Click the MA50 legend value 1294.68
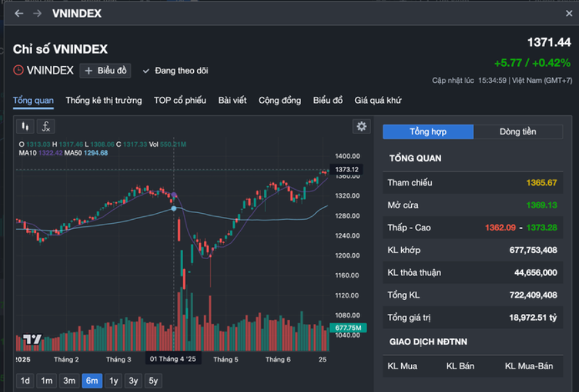The width and height of the screenshot is (579, 392). [x=96, y=153]
